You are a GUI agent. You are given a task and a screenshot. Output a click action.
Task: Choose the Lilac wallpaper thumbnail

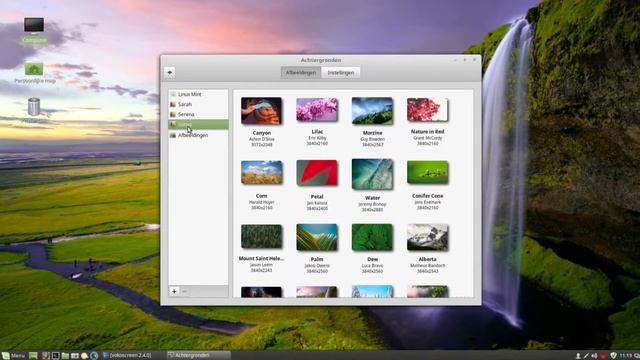click(317, 110)
